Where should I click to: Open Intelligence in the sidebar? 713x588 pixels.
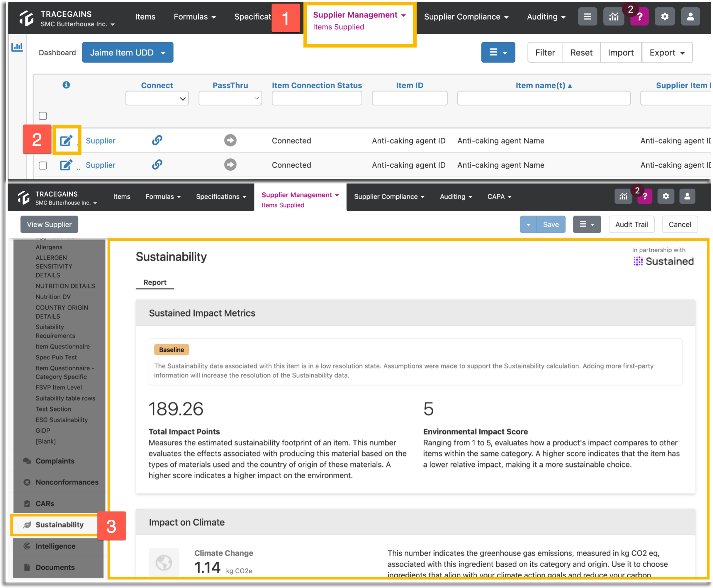click(55, 546)
